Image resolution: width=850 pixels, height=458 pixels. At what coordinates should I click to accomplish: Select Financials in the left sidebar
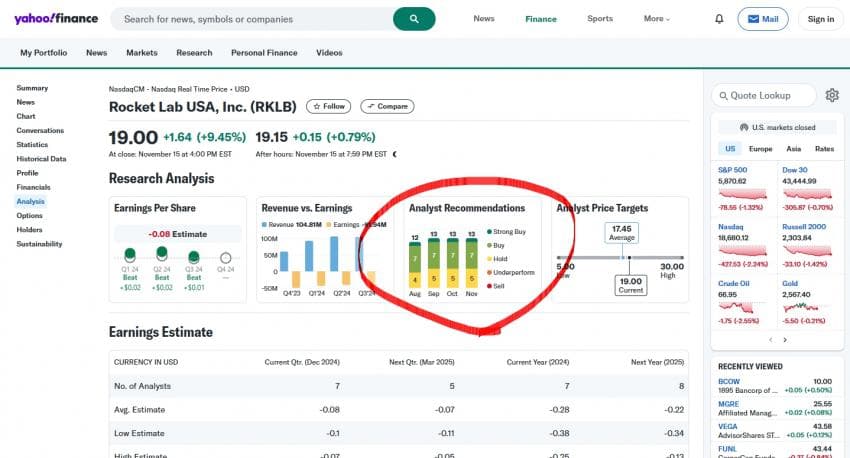(33, 187)
